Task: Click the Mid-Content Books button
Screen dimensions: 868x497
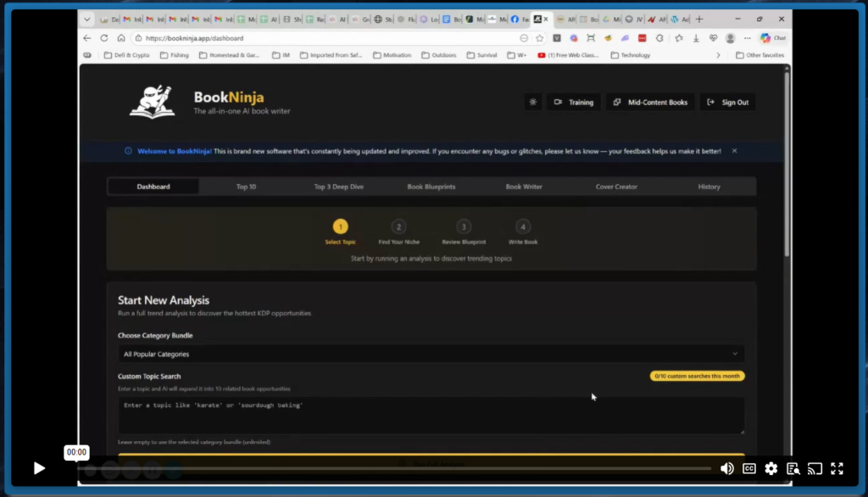Action: click(650, 102)
